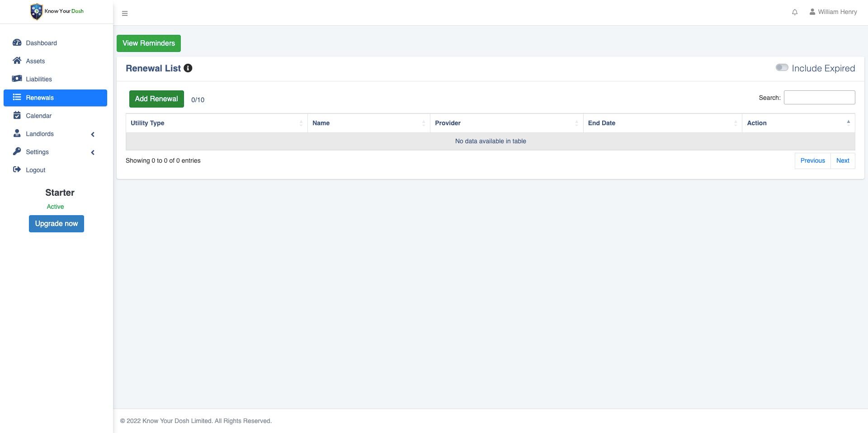Image resolution: width=868 pixels, height=433 pixels.
Task: Click the Logout exit icon
Action: [17, 169]
